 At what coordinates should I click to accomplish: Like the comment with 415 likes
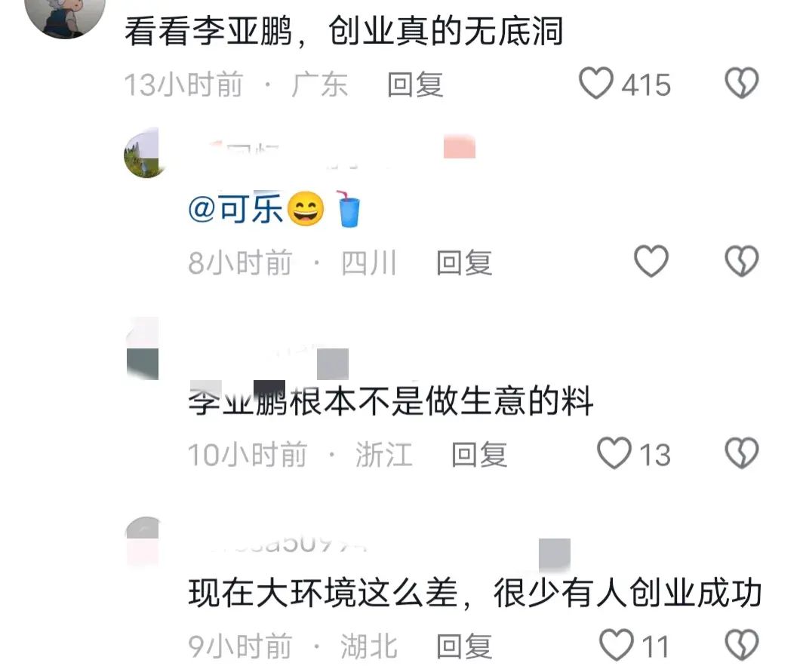pos(595,84)
